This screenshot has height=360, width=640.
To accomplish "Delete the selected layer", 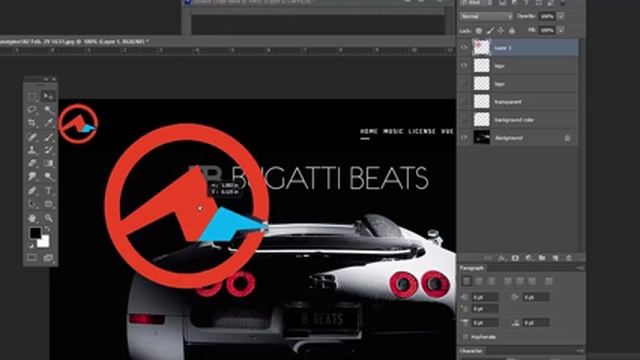I will pos(569,258).
